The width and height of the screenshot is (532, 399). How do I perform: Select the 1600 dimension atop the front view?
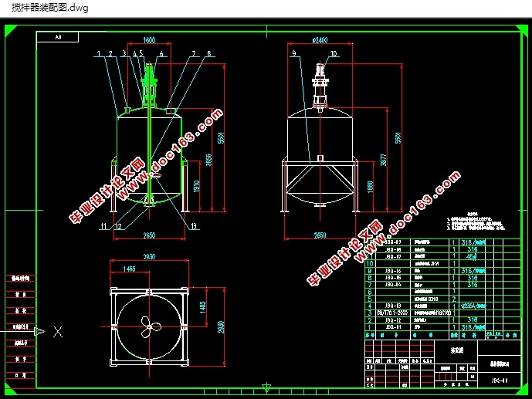[149, 40]
